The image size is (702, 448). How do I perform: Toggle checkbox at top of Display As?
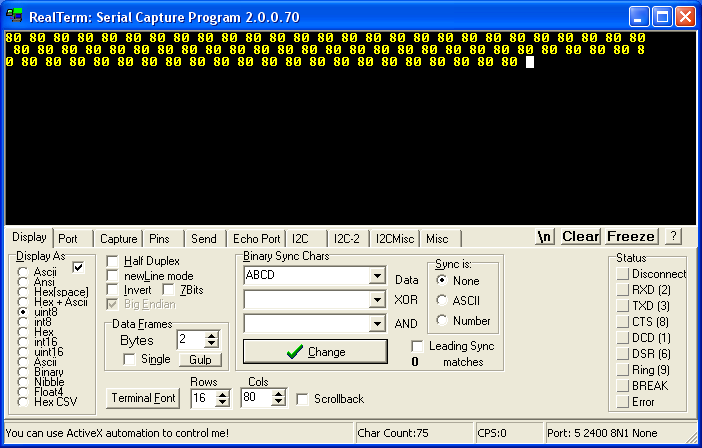78,268
